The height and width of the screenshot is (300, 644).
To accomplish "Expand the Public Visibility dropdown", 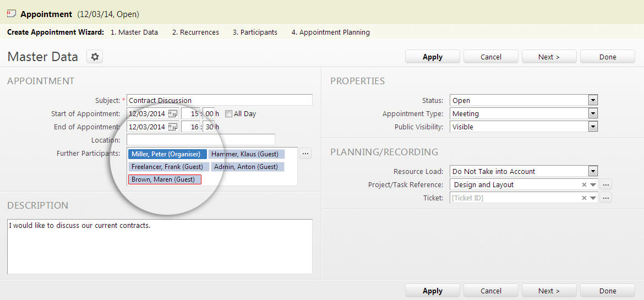I will pyautogui.click(x=593, y=127).
